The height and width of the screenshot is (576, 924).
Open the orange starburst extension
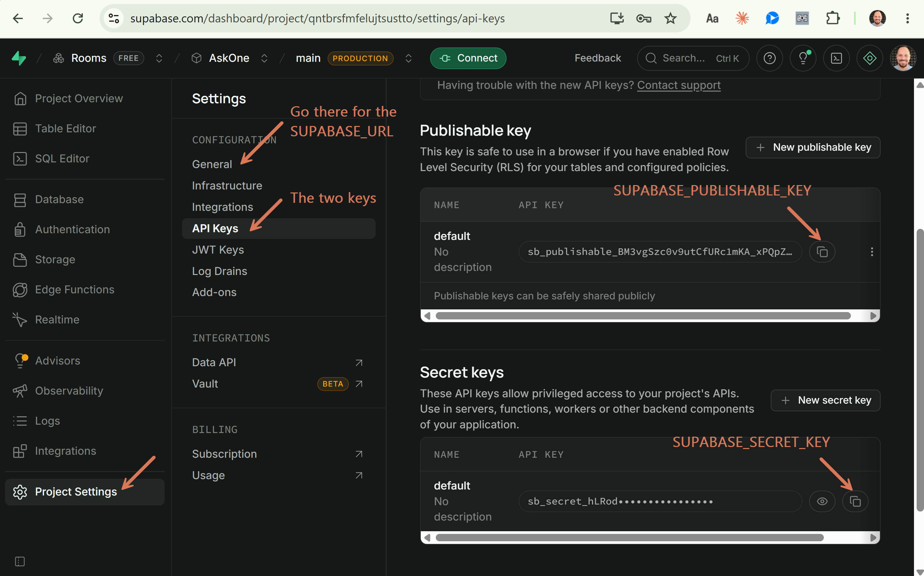[x=742, y=18]
